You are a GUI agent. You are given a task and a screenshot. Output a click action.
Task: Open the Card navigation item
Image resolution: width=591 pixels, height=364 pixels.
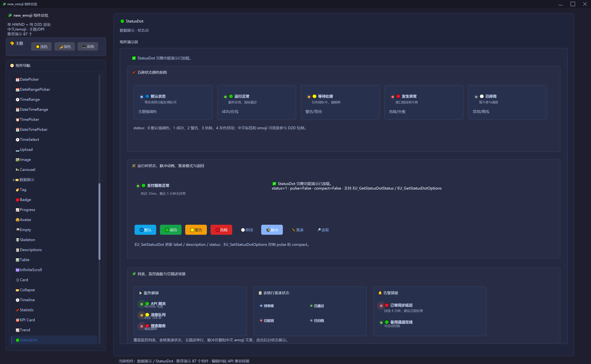click(x=54, y=280)
